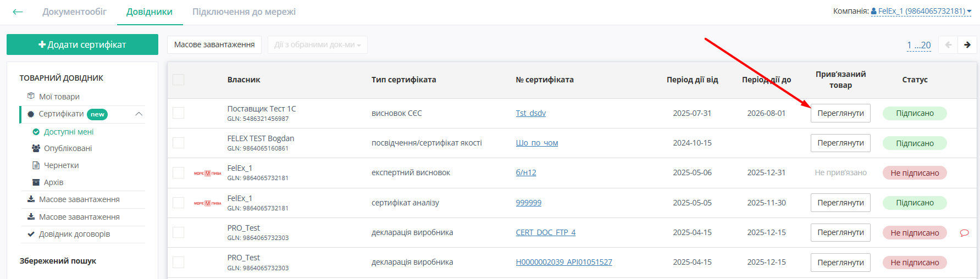
Task: Click Статус column header
Action: [x=915, y=80]
